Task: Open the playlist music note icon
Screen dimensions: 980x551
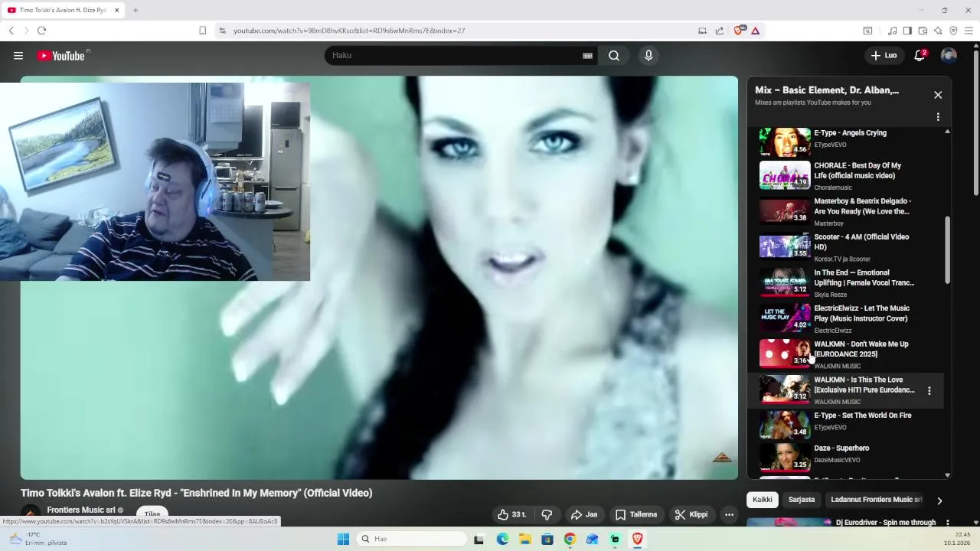Action: coord(892,31)
